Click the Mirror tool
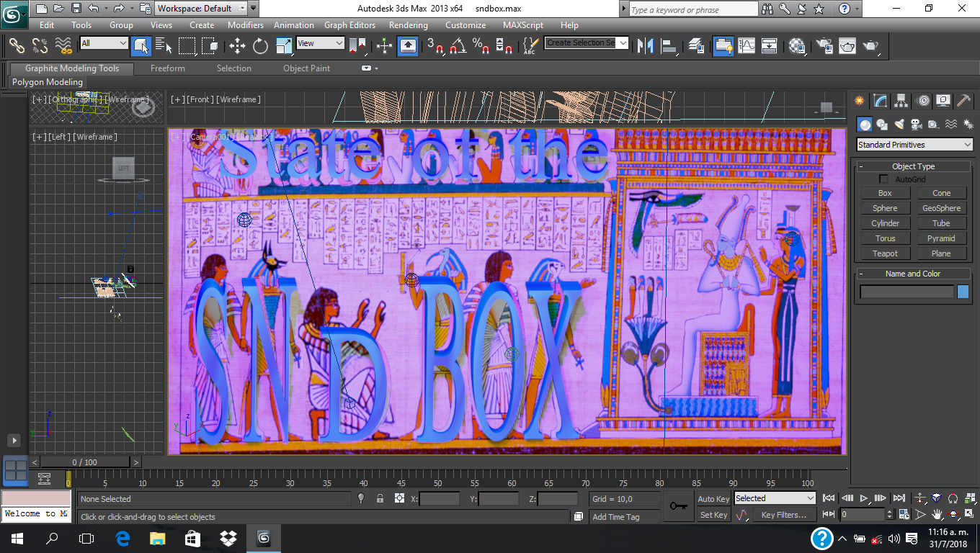Image resolution: width=980 pixels, height=553 pixels. (646, 45)
